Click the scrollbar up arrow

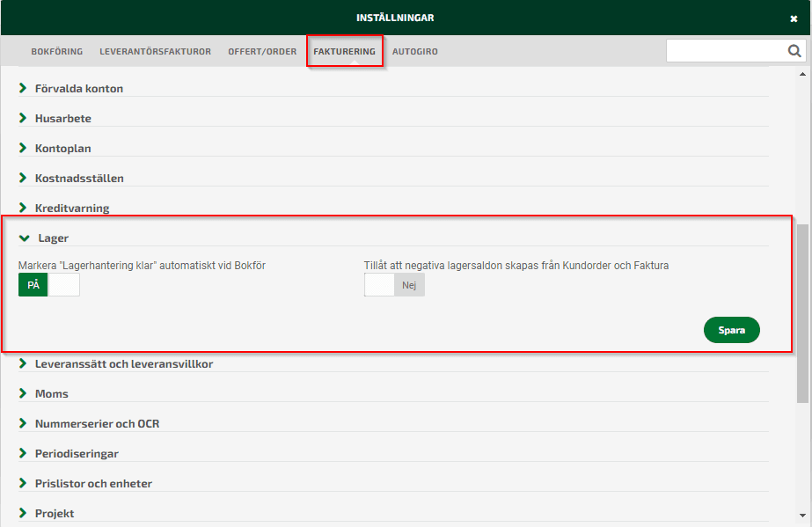coord(802,74)
